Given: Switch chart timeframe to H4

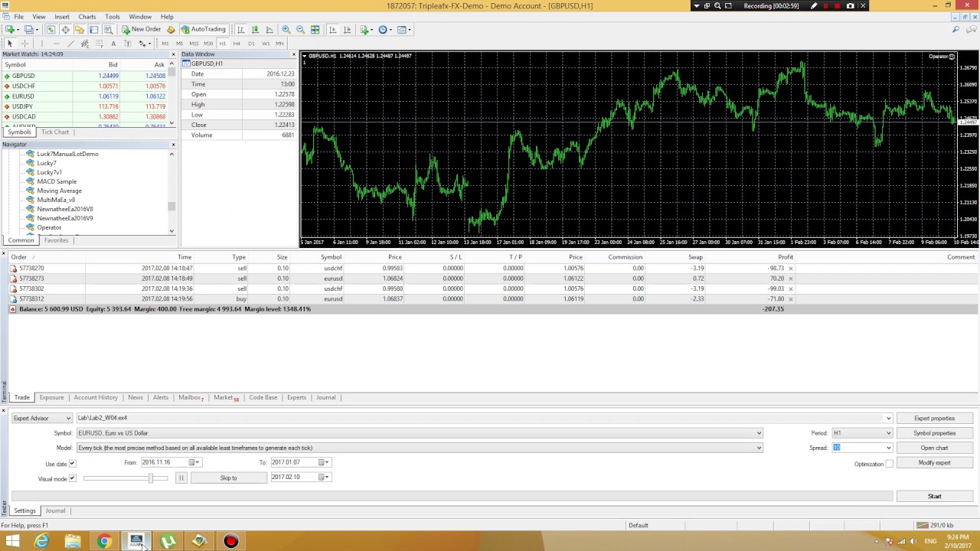Looking at the screenshot, I should pyautogui.click(x=237, y=44).
